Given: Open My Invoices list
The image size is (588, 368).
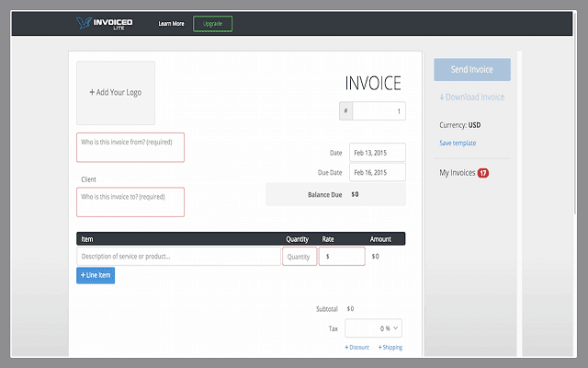Looking at the screenshot, I should tap(457, 173).
